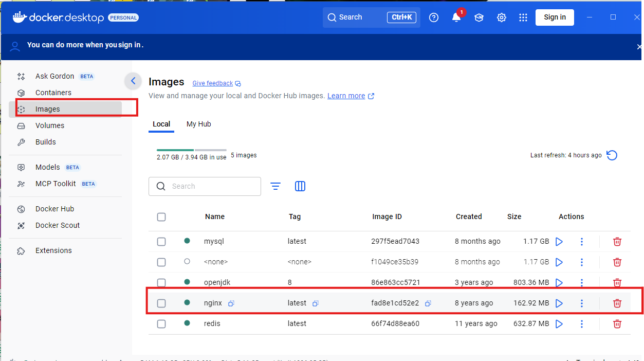Run the redis image
644x361 pixels.
tap(559, 323)
